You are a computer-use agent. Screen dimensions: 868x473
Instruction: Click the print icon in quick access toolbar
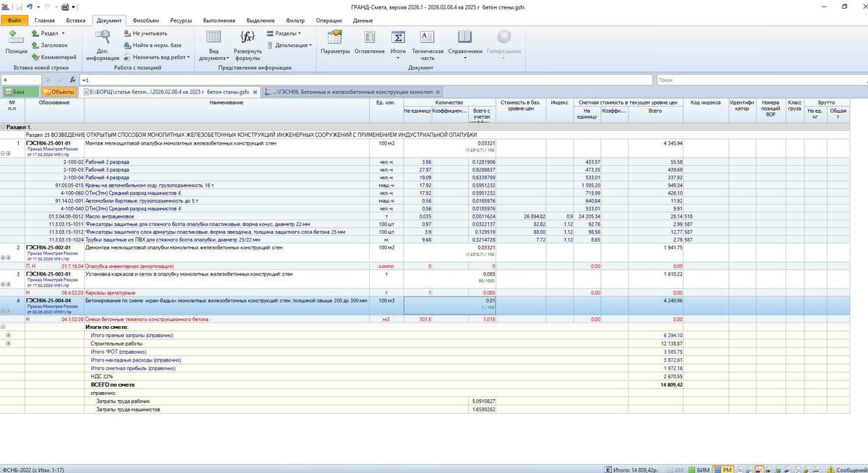[67, 6]
